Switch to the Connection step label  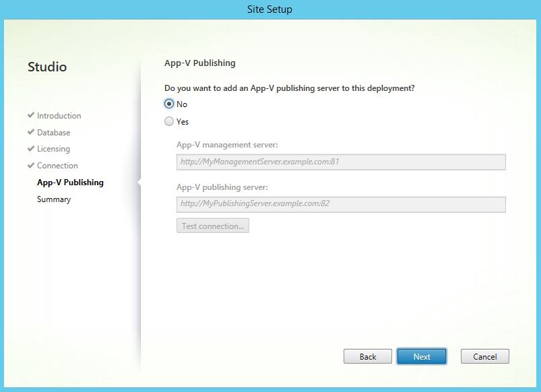[x=57, y=166]
